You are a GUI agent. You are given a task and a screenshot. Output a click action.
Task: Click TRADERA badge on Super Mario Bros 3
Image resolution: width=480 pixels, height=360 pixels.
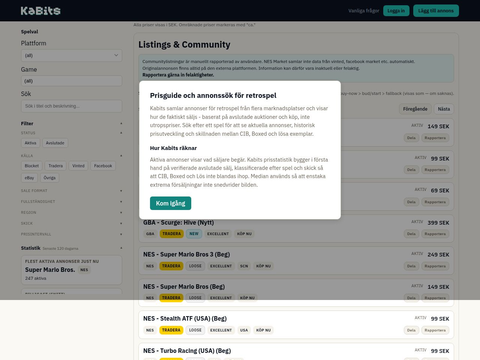(x=171, y=266)
